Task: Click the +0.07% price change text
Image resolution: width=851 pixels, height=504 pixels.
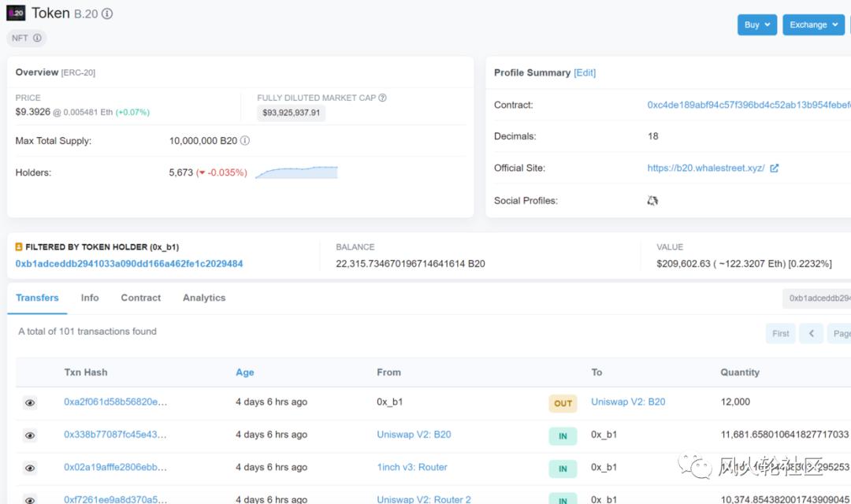Action: 132,113
